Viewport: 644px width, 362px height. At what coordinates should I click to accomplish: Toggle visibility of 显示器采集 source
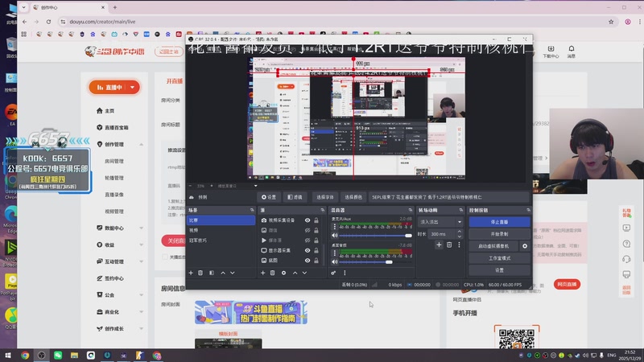click(x=308, y=250)
